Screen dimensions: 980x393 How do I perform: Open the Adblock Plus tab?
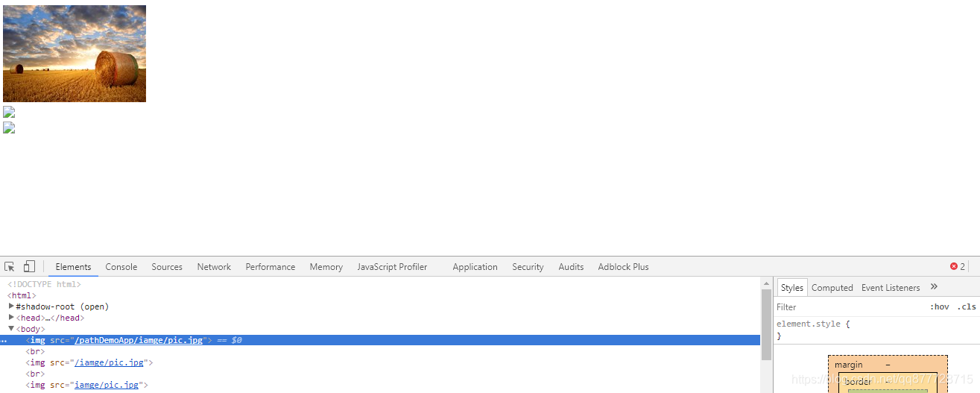623,267
